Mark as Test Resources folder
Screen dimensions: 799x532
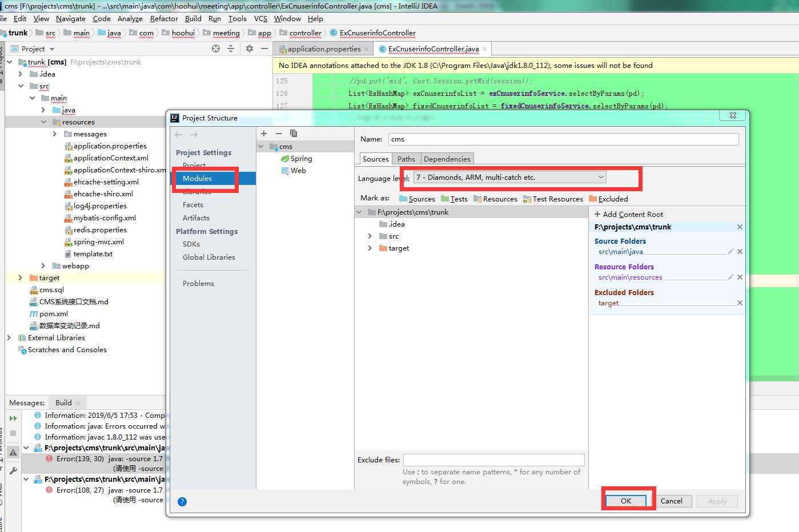point(553,199)
